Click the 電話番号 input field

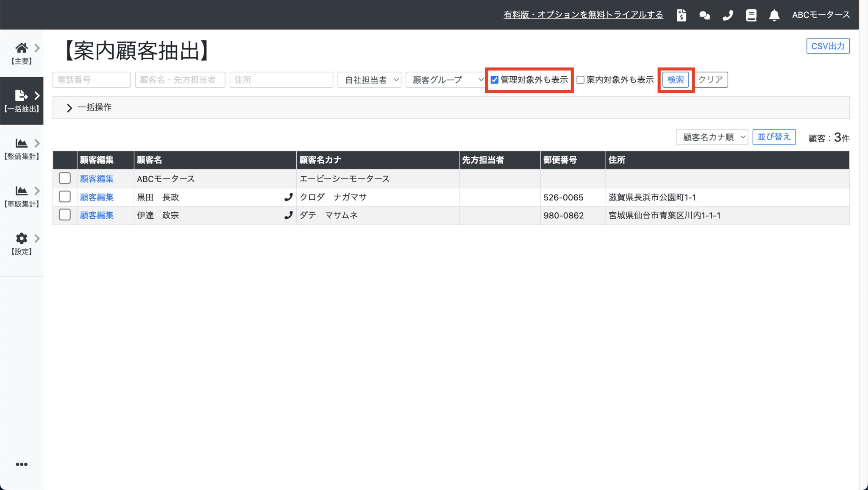click(x=91, y=80)
